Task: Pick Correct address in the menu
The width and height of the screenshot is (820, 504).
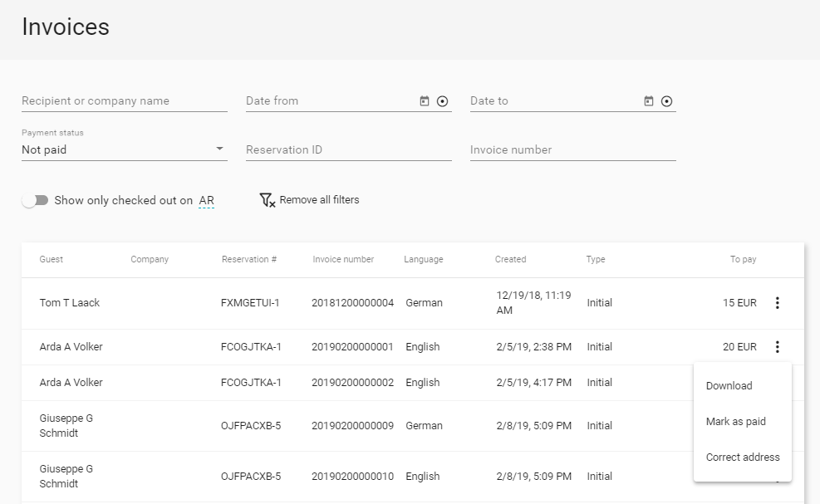Action: point(743,457)
